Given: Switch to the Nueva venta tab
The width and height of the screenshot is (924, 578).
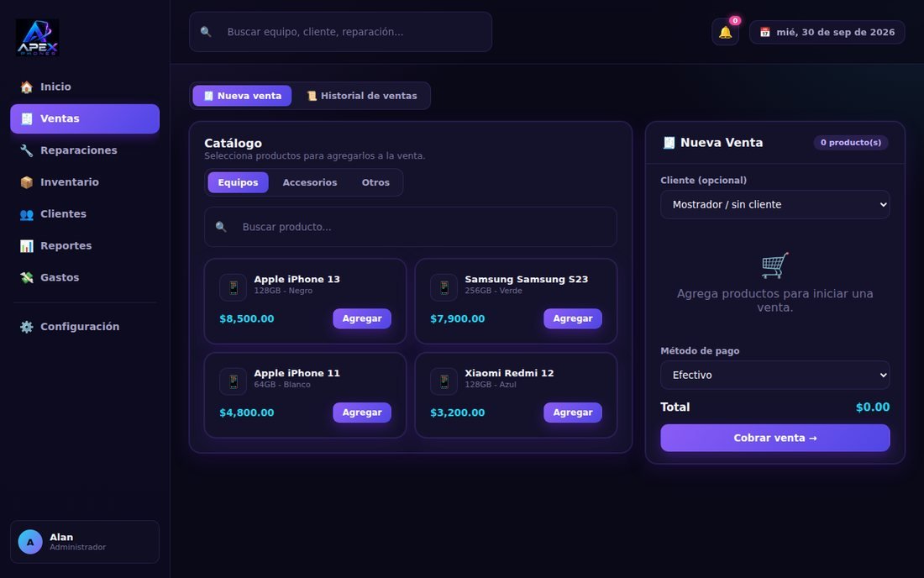Looking at the screenshot, I should [242, 96].
